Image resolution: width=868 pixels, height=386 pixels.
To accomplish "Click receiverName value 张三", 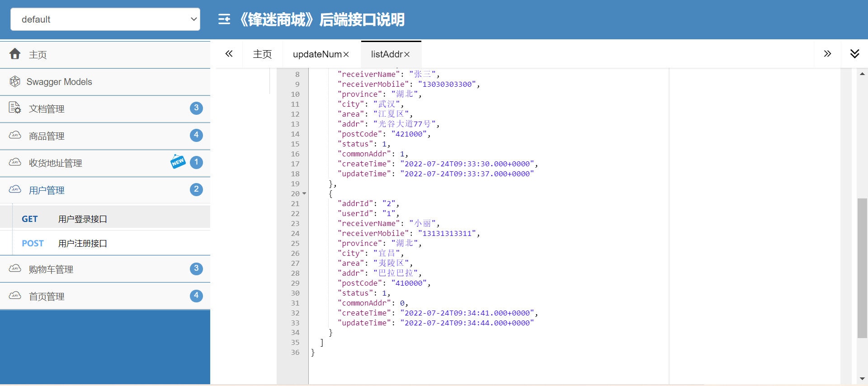I will point(422,74).
